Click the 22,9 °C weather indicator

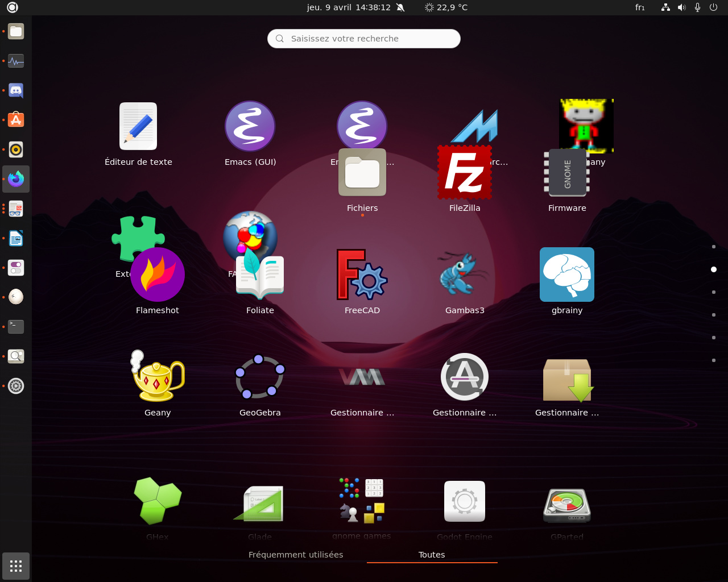[445, 7]
